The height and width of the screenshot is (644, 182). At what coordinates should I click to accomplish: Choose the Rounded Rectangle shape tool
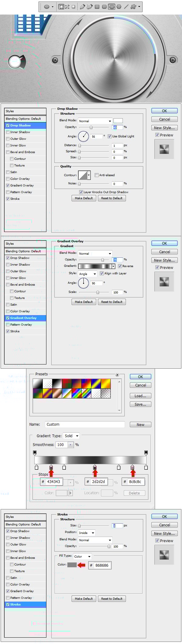tap(104, 7)
